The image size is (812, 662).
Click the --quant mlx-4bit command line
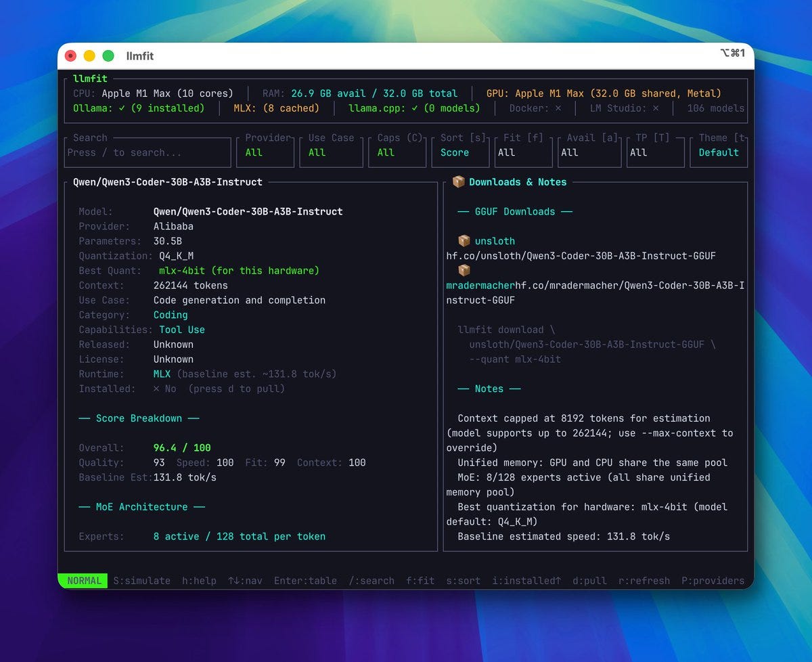[x=515, y=359]
